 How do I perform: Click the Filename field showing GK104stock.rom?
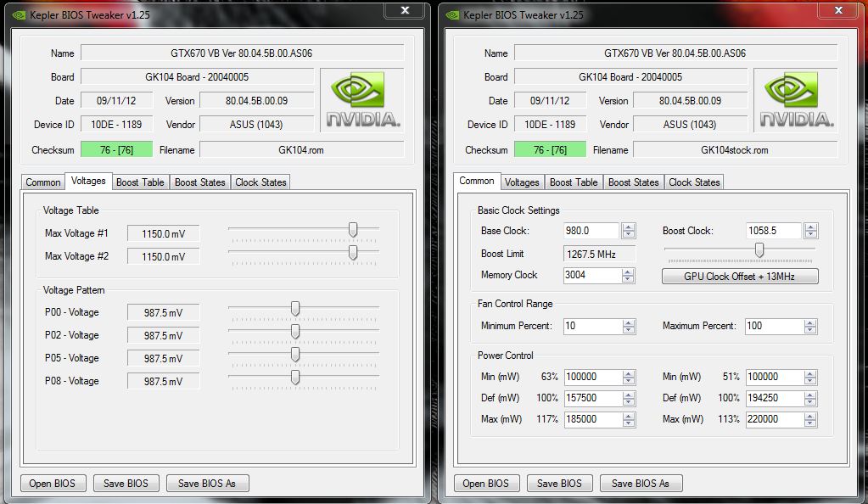pos(735,150)
